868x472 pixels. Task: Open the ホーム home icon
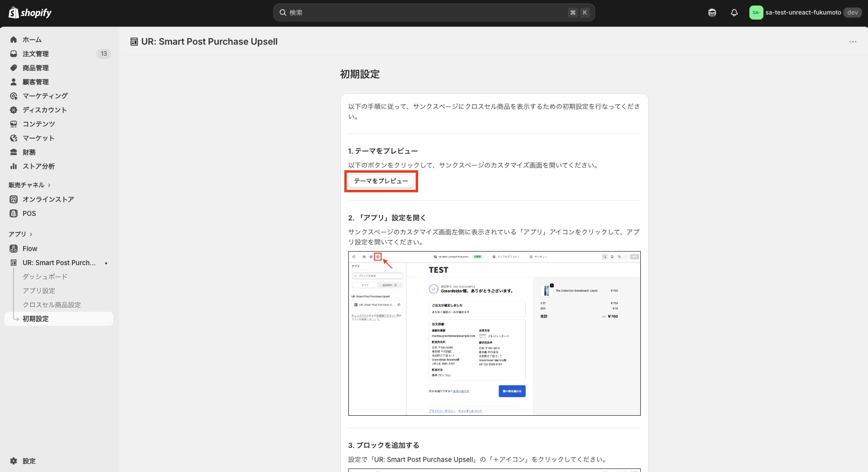tap(14, 40)
